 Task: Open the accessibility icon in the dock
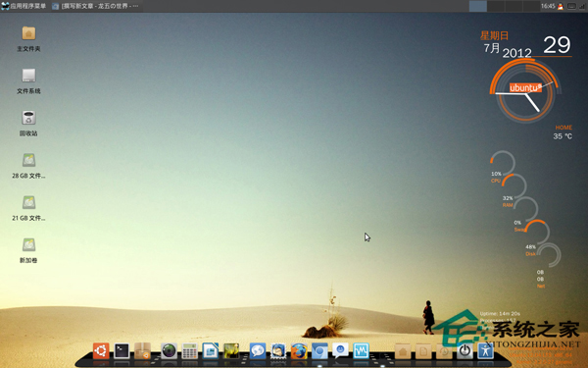486,351
